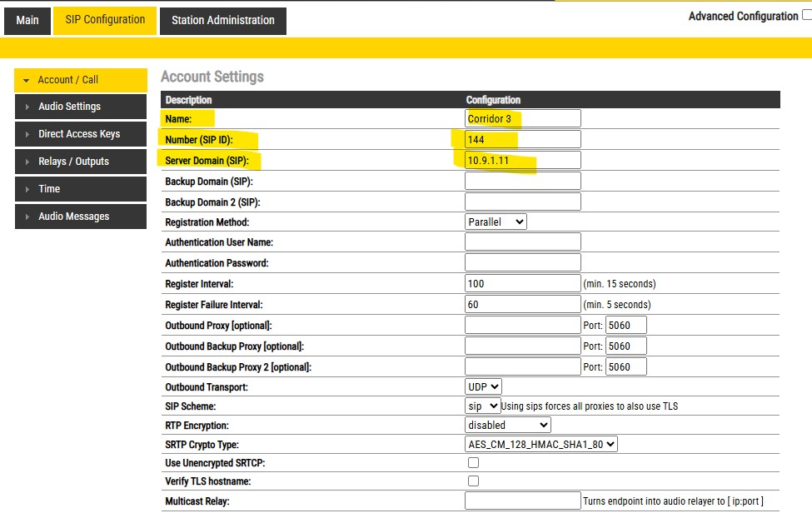The width and height of the screenshot is (812, 518).
Task: Expand the Time sidebar item
Action: pos(81,189)
